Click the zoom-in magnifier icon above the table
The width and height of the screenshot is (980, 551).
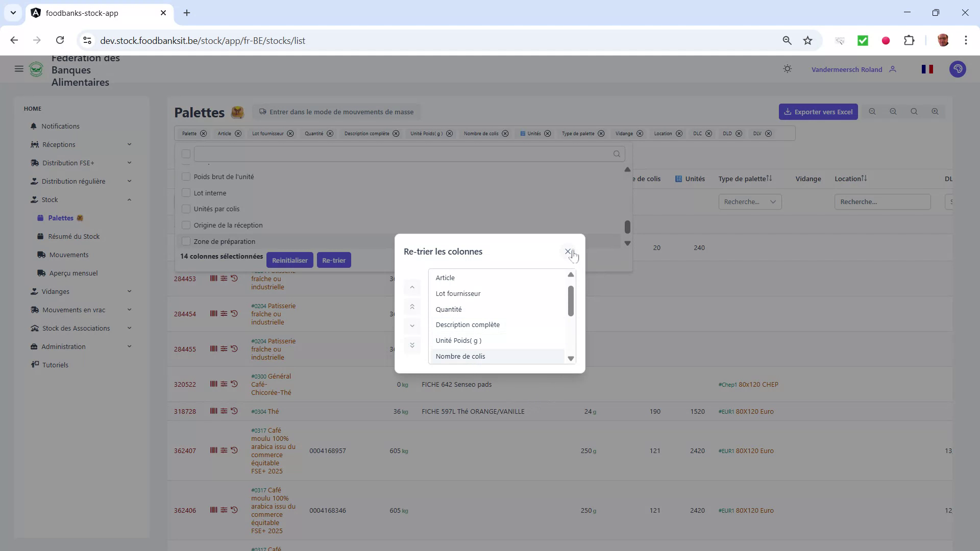tap(935, 111)
